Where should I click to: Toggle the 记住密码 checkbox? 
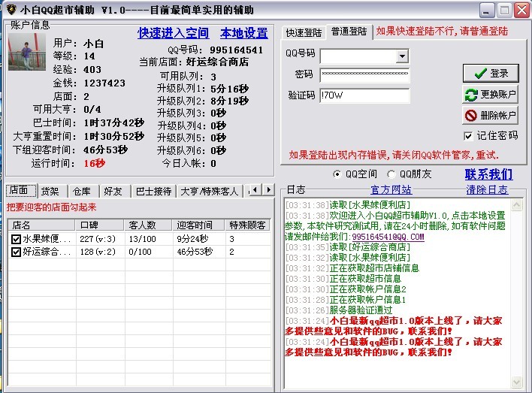point(468,136)
